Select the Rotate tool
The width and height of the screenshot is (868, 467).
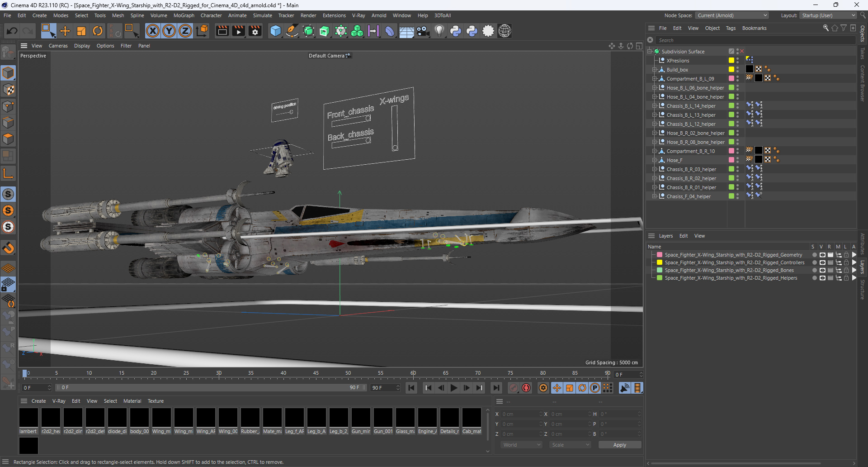pyautogui.click(x=98, y=31)
